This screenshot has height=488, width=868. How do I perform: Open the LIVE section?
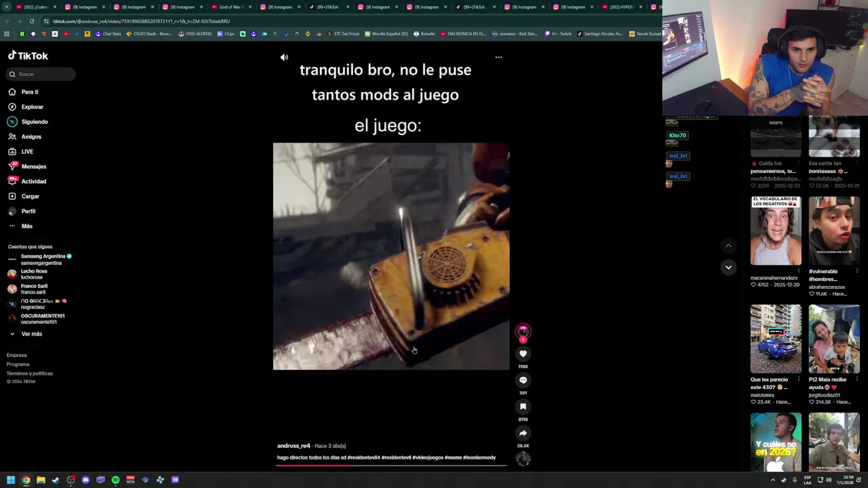tap(20, 152)
